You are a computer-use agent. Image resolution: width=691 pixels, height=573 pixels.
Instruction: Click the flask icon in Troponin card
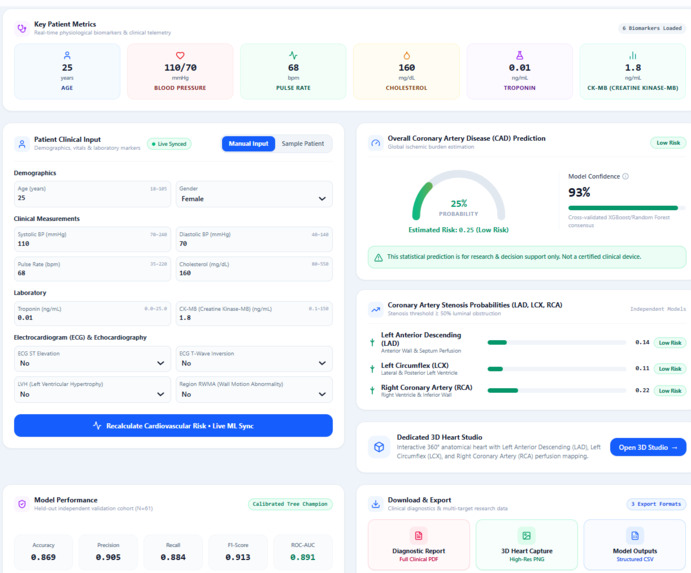click(520, 55)
